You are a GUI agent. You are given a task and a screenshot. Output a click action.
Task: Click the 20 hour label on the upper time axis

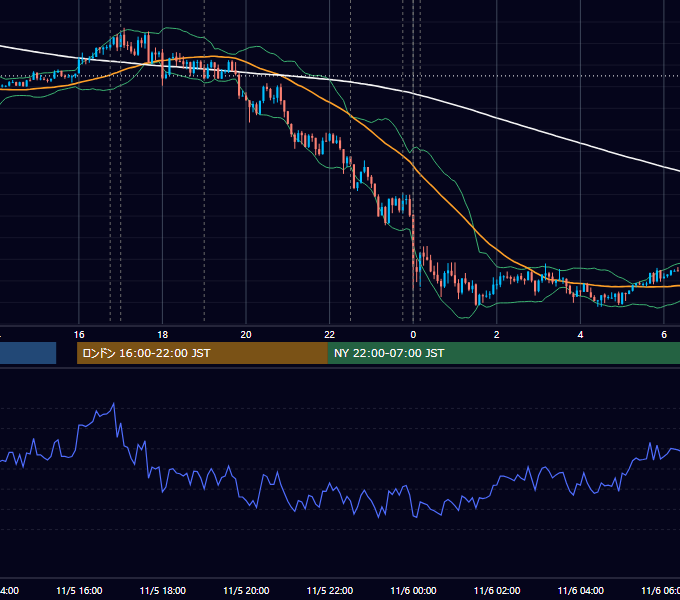(x=246, y=335)
